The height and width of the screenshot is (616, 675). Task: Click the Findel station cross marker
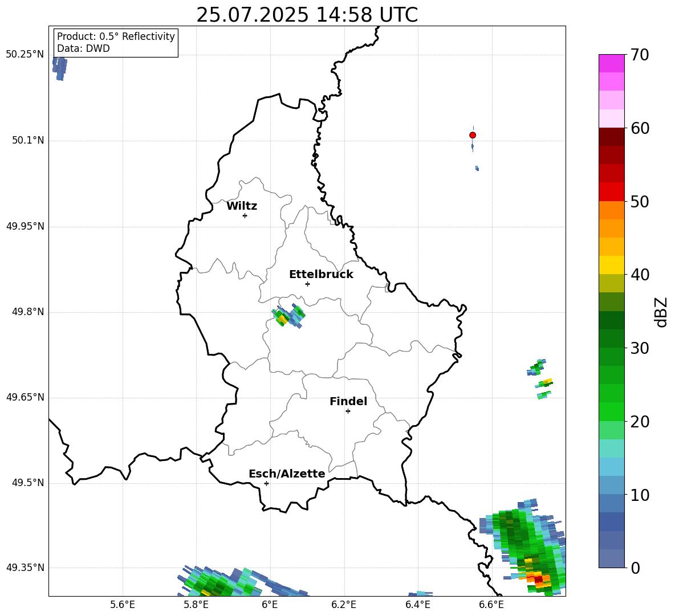click(348, 411)
